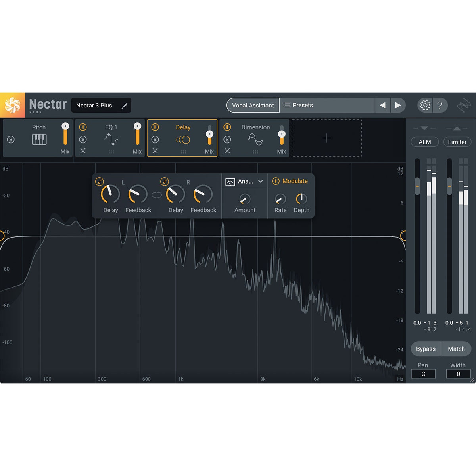Viewport: 476px width, 476px height.
Task: Remove the EQ 1 module
Action: pyautogui.click(x=83, y=151)
